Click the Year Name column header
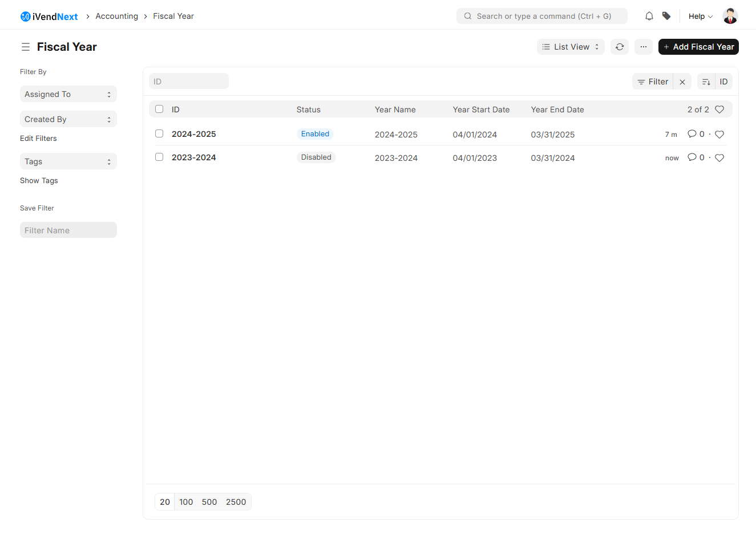Screen dimensions: 756x547 [x=395, y=110]
